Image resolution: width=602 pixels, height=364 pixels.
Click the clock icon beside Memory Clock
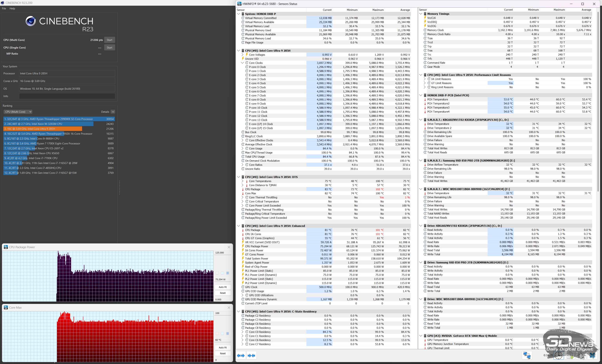point(425,30)
